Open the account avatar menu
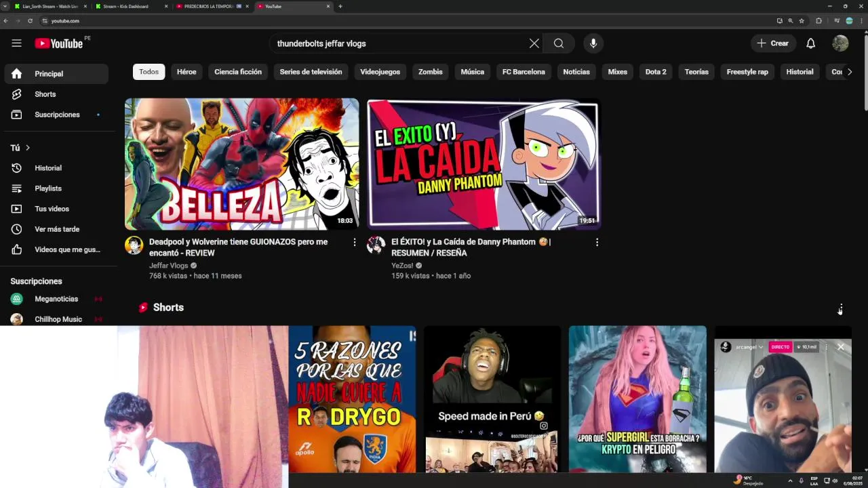This screenshot has height=488, width=868. pyautogui.click(x=840, y=43)
